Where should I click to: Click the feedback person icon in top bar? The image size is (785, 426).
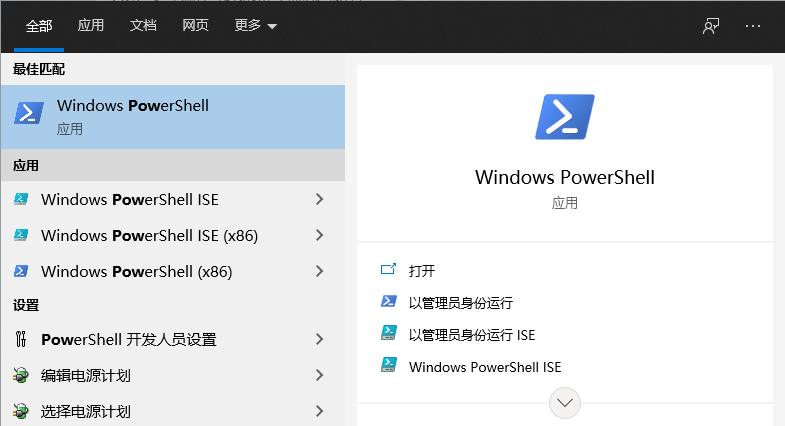(x=711, y=26)
